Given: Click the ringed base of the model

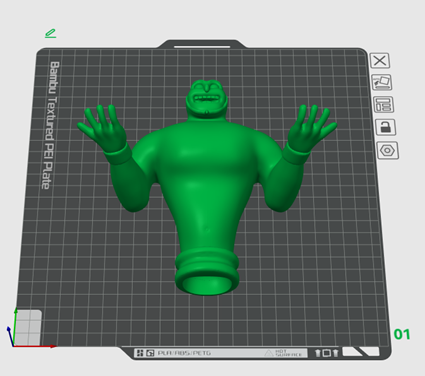Looking at the screenshot, I should (x=207, y=273).
